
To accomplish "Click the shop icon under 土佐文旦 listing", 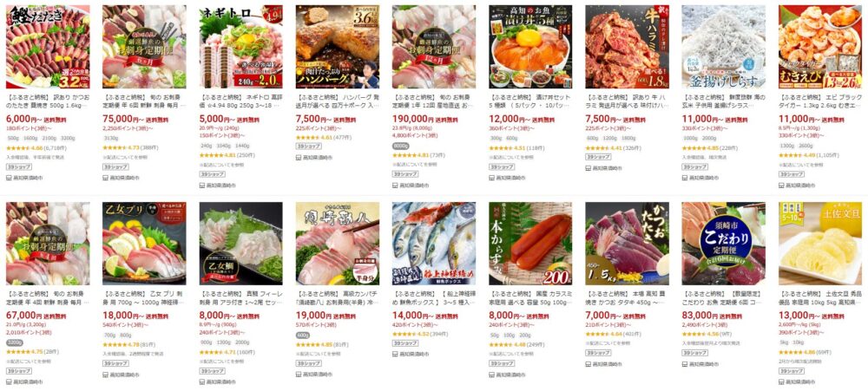I will coord(781,381).
